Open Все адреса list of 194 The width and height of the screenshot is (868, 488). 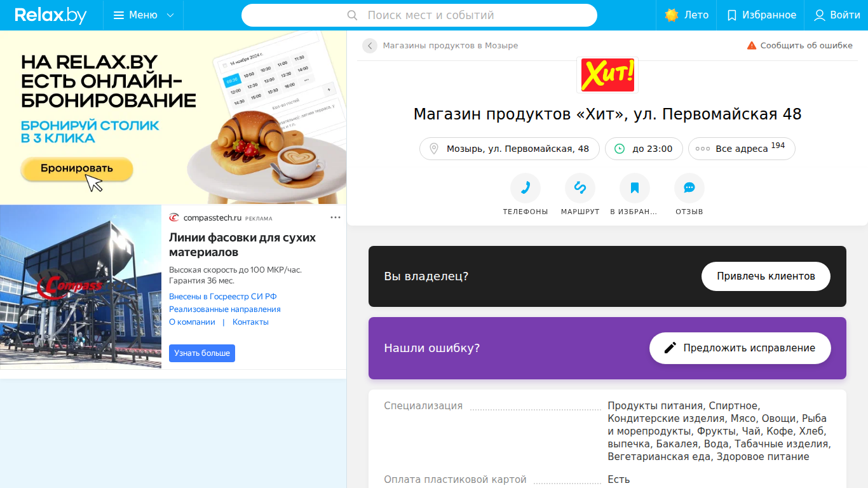click(742, 149)
